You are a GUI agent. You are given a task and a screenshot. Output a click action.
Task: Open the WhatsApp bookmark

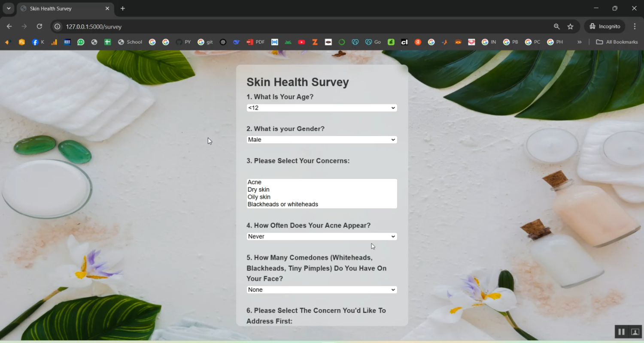click(81, 42)
